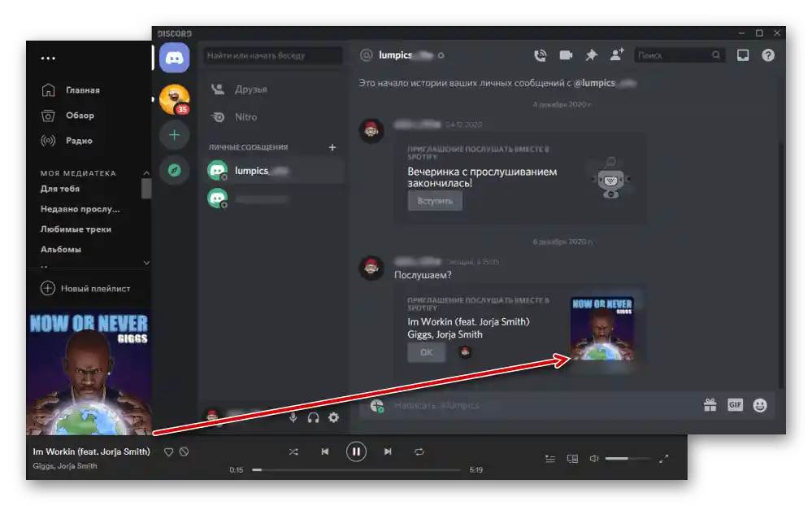Click Discord search field Поиск
The image size is (812, 506).
(x=680, y=55)
